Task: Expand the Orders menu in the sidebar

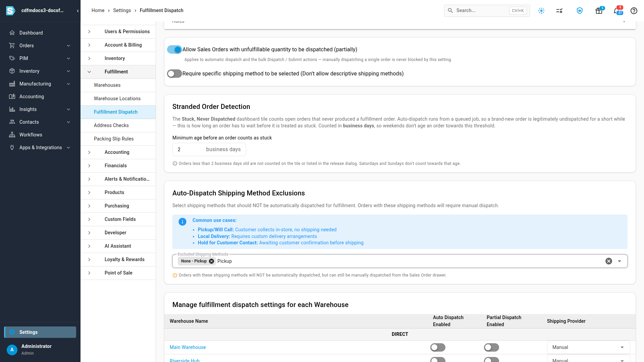Action: pos(40,46)
